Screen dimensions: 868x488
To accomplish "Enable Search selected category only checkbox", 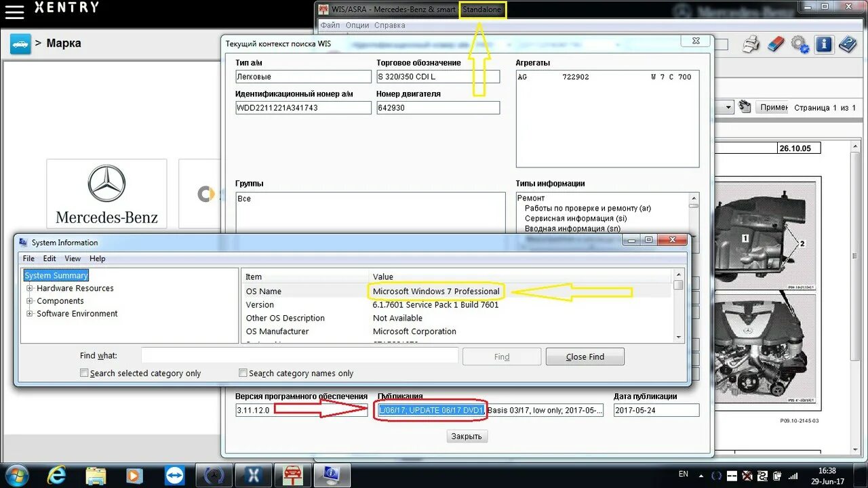I will [84, 373].
